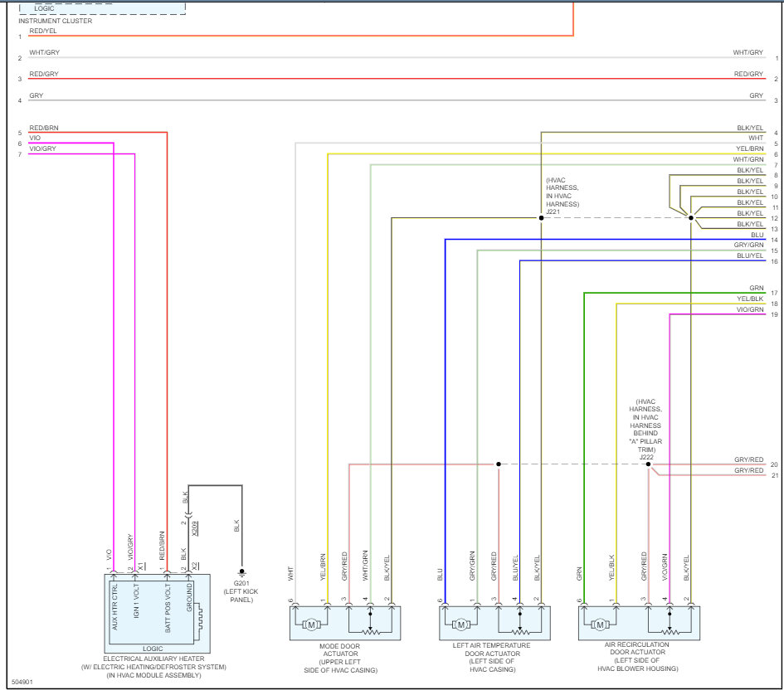Select the IGN 1 VOLT pin label
This screenshot has height=695, width=784.
136,601
